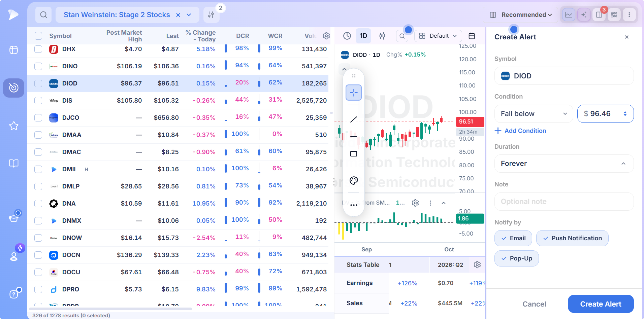Viewport: 644px width, 319px height.
Task: Check the DIOD row checkbox
Action: pos(38,83)
